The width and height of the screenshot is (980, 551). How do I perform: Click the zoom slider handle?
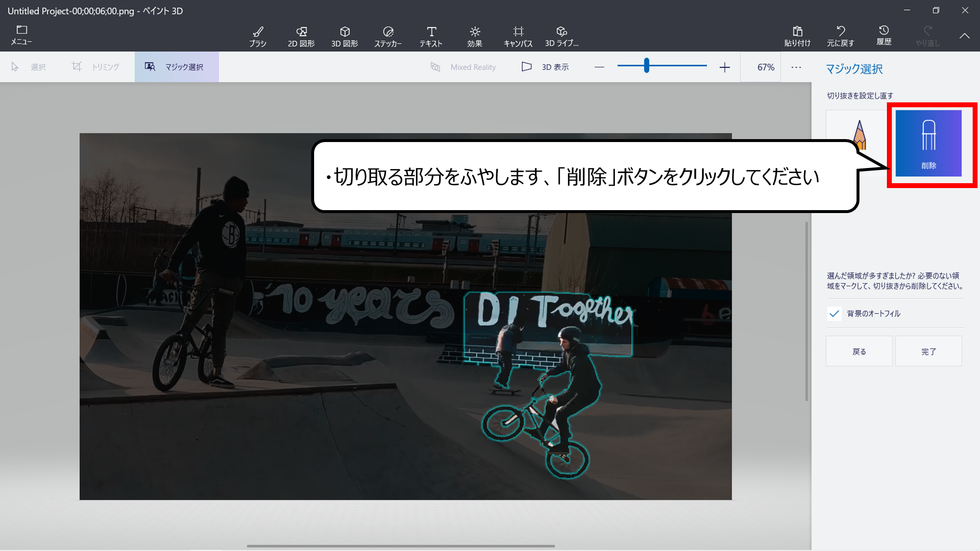coord(647,66)
